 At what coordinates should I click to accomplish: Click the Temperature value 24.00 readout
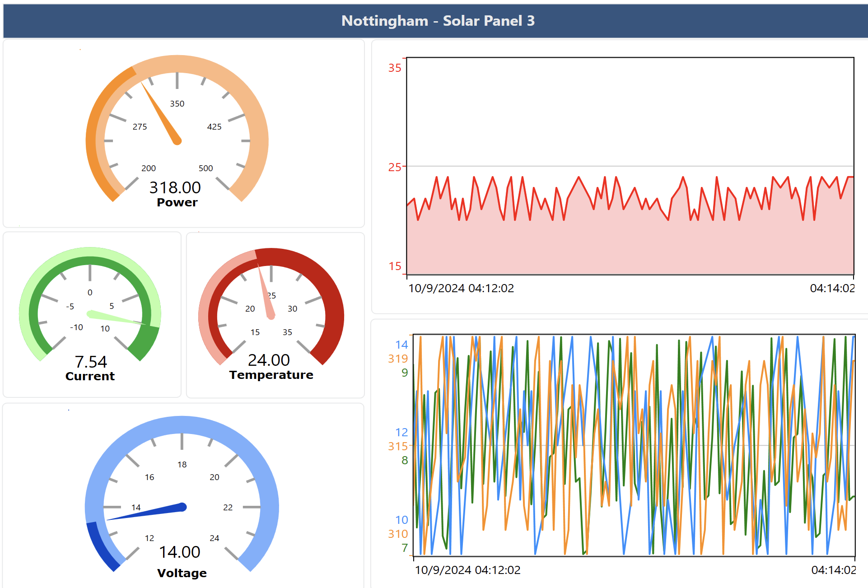pyautogui.click(x=269, y=360)
